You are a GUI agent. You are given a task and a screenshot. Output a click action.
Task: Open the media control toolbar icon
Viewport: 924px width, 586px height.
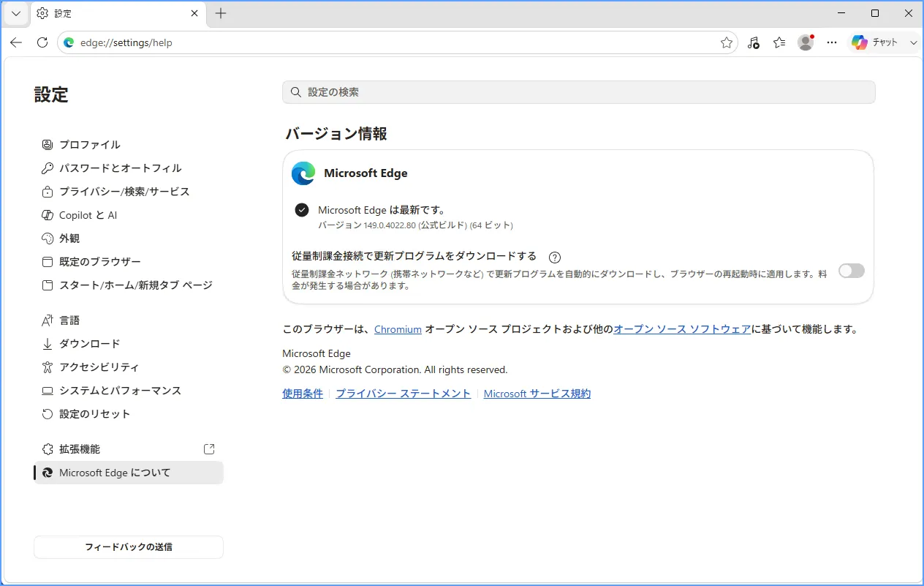tap(754, 42)
